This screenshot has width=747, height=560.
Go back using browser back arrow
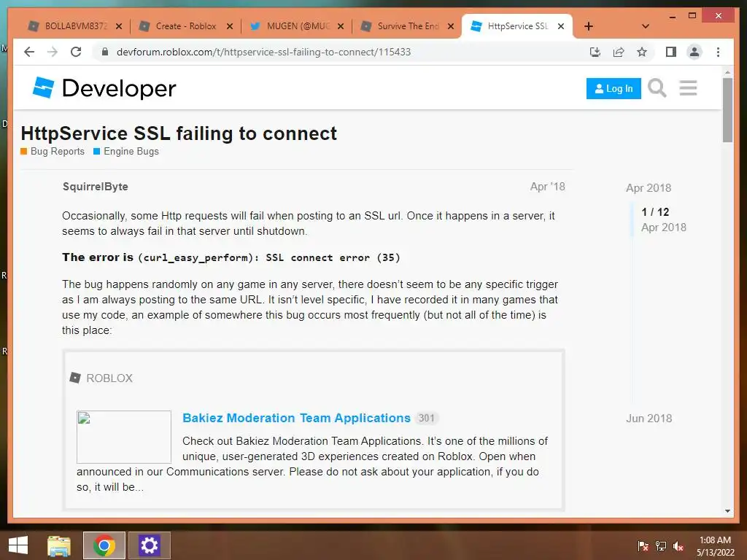tap(29, 52)
